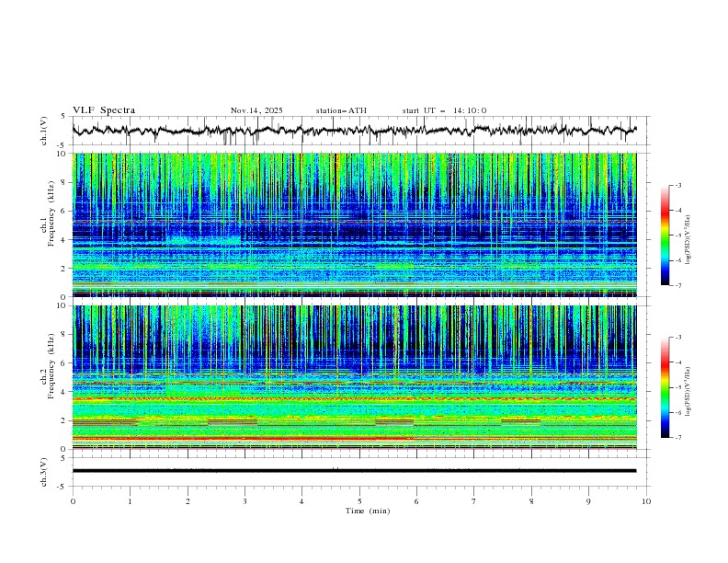Click time axis tick label '7'
This screenshot has width=728, height=563.
pyautogui.click(x=474, y=501)
